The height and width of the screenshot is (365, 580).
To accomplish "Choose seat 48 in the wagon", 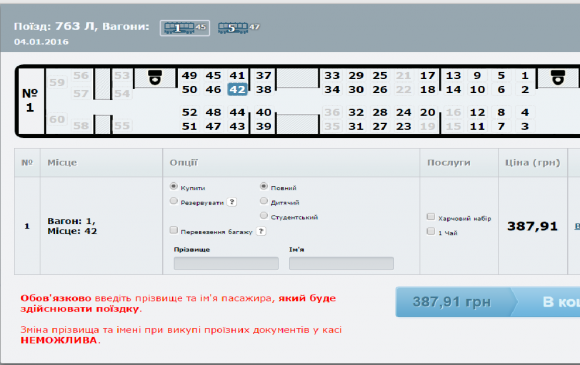I will (213, 112).
